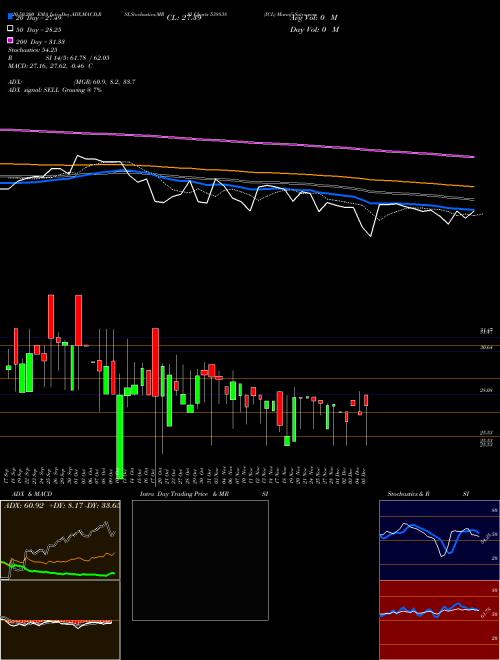Click the 'ADX & MACD' panel title

pyautogui.click(x=32, y=494)
